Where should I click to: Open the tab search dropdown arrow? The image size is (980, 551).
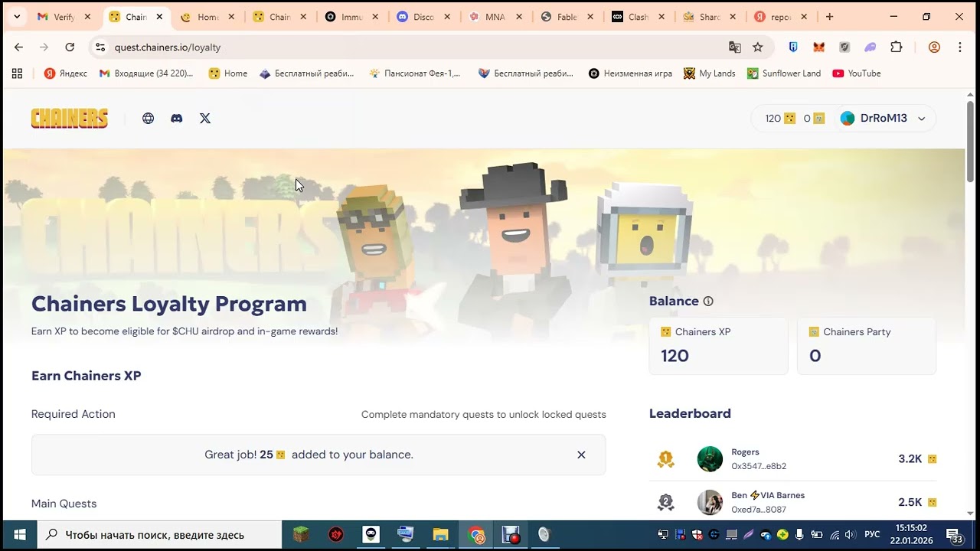(x=17, y=17)
